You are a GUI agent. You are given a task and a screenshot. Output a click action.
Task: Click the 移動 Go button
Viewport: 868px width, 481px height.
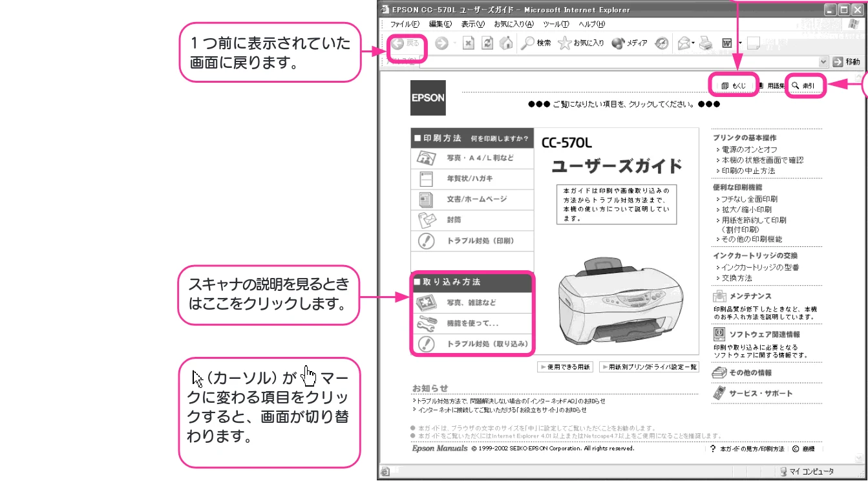point(847,61)
